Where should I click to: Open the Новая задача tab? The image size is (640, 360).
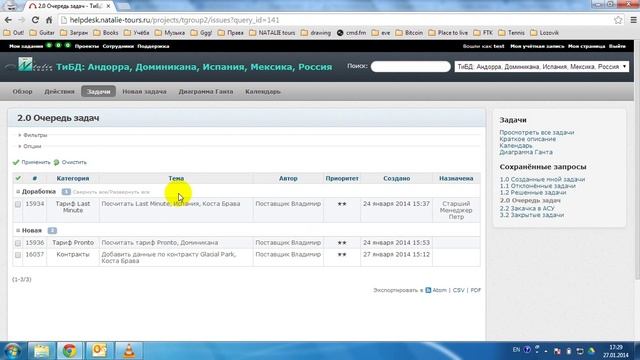click(144, 91)
